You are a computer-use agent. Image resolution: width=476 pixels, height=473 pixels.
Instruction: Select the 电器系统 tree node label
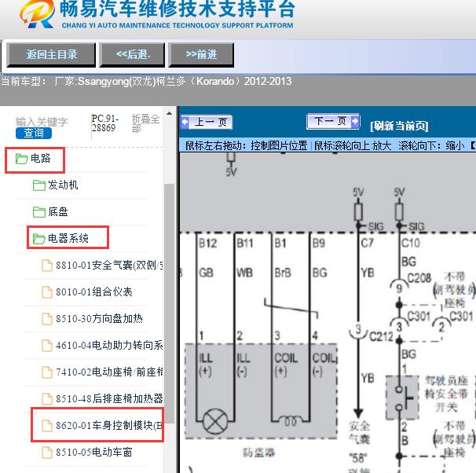(68, 238)
